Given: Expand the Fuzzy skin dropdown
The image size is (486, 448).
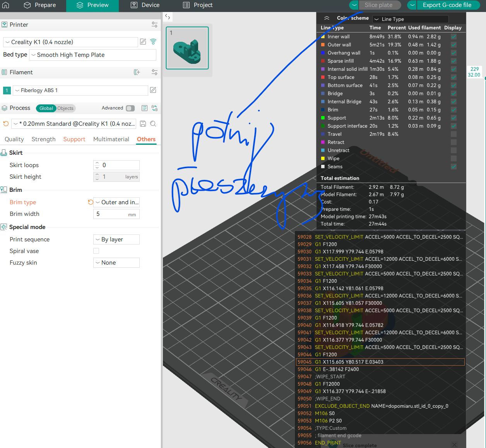Looking at the screenshot, I should 116,263.
